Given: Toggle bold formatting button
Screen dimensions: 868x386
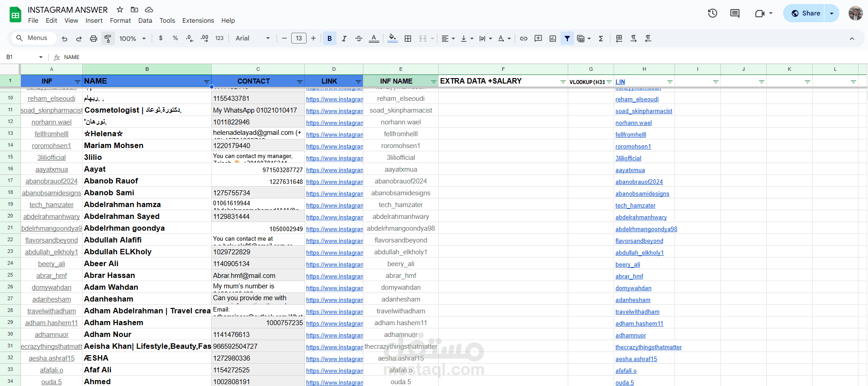Looking at the screenshot, I should tap(330, 39).
